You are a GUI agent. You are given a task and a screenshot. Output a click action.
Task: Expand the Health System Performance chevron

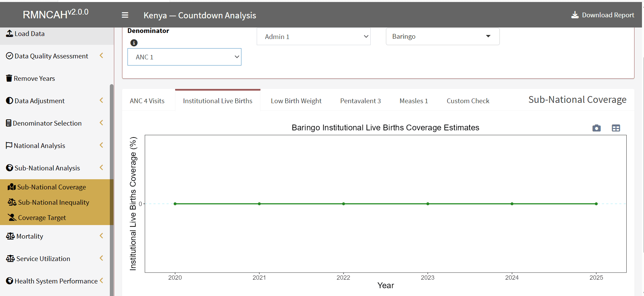[x=101, y=281]
